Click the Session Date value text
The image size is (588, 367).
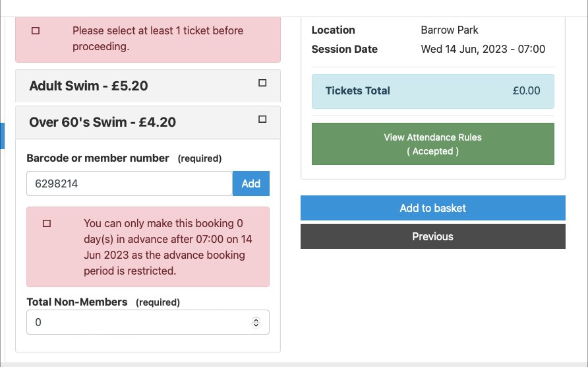[x=483, y=50]
